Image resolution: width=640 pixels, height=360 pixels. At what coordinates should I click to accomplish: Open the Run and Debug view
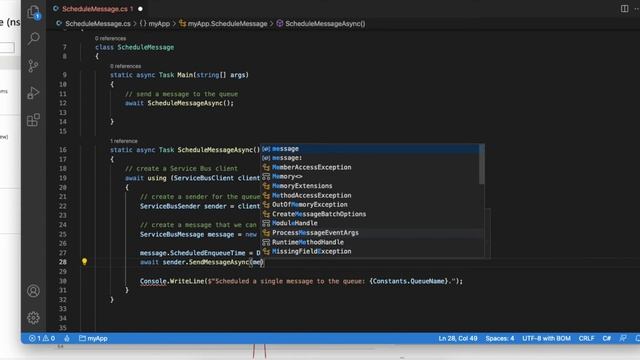click(x=33, y=93)
